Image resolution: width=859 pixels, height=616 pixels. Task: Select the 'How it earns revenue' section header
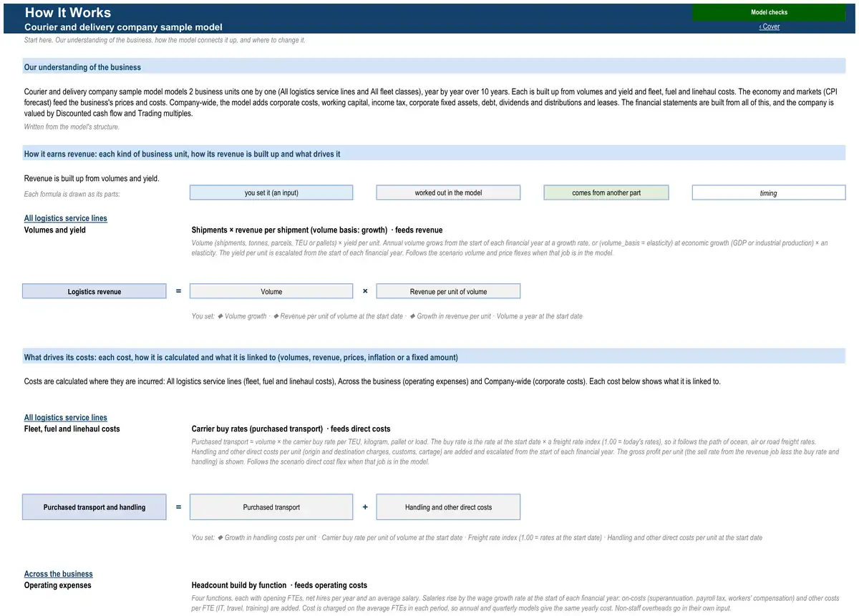(x=435, y=154)
